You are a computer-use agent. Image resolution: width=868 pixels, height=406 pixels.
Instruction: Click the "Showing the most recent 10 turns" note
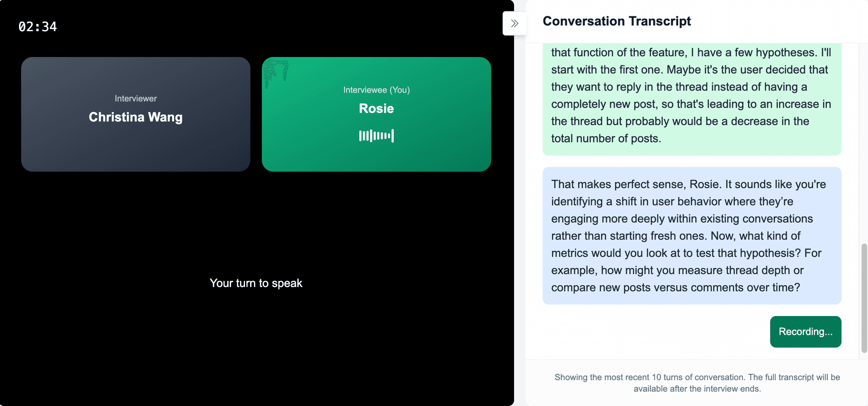coord(697,383)
